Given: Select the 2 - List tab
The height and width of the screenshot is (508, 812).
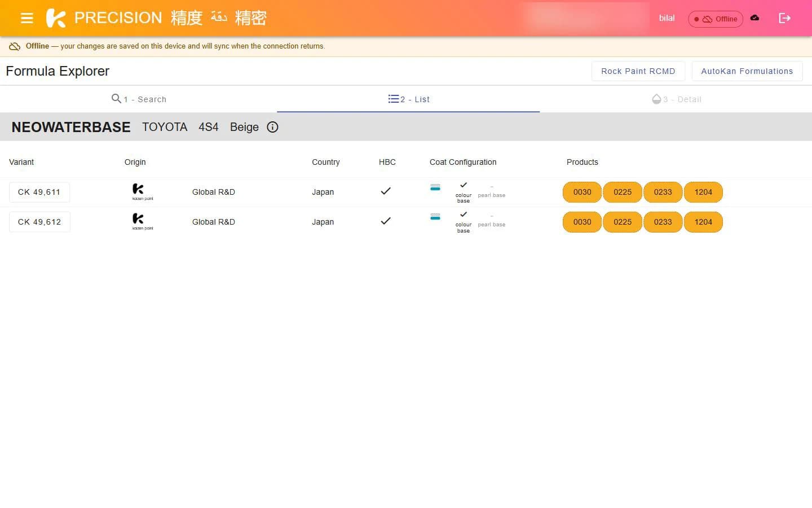Looking at the screenshot, I should (x=408, y=99).
